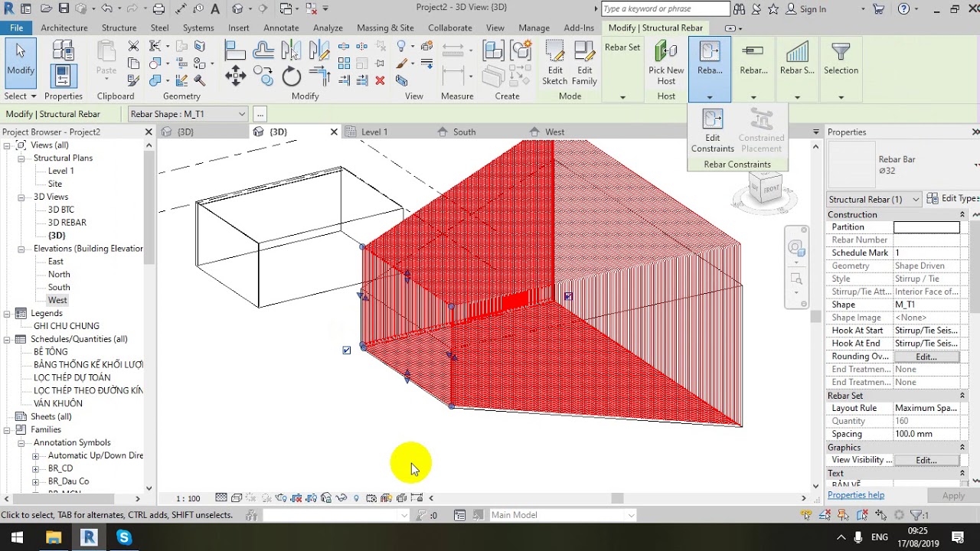Collapse the Structural Plans node
Image resolution: width=980 pixels, height=551 pixels.
click(x=22, y=158)
